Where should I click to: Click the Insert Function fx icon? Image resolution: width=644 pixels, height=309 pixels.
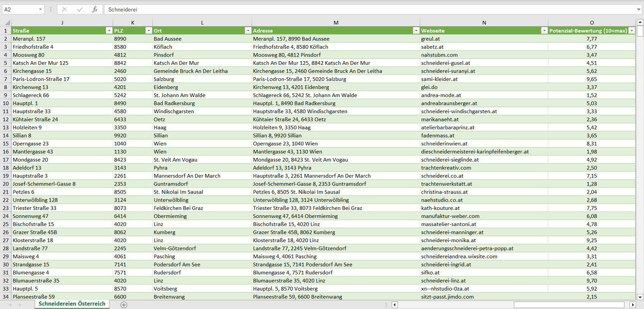[x=94, y=9]
